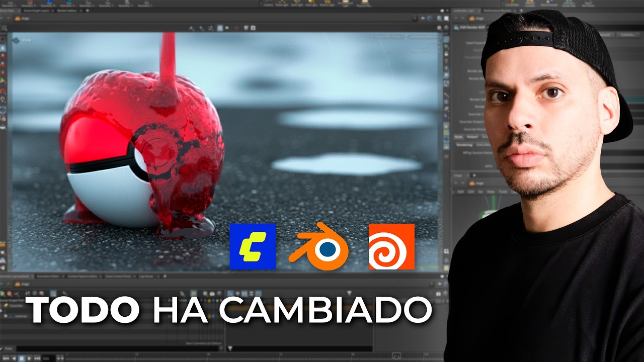The height and width of the screenshot is (362, 644).
Task: Add a new pane tab beside Log Viewer
Action: click(165, 276)
